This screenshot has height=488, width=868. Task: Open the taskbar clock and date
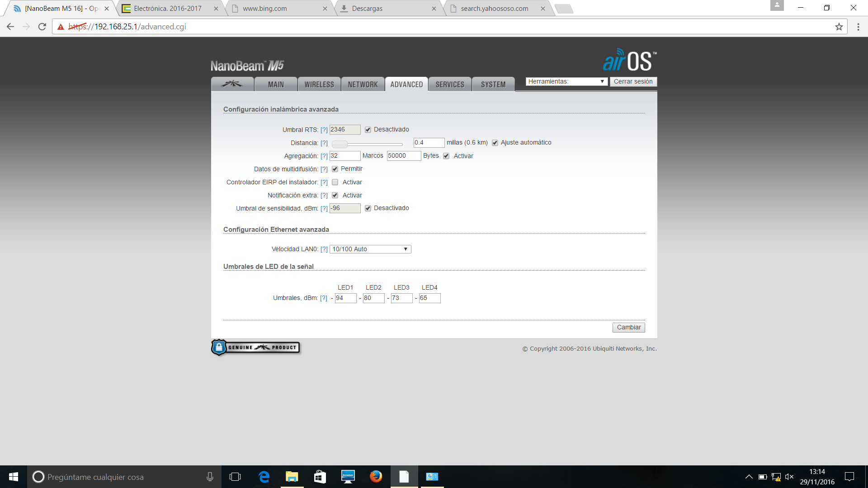pos(817,477)
